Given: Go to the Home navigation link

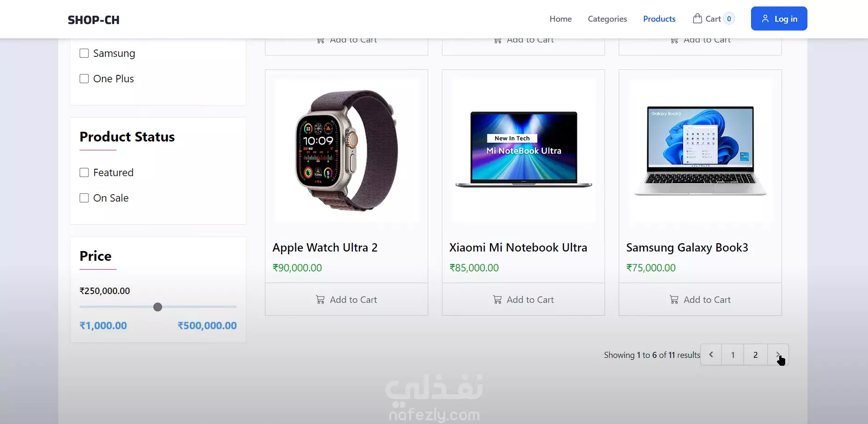Looking at the screenshot, I should [560, 18].
